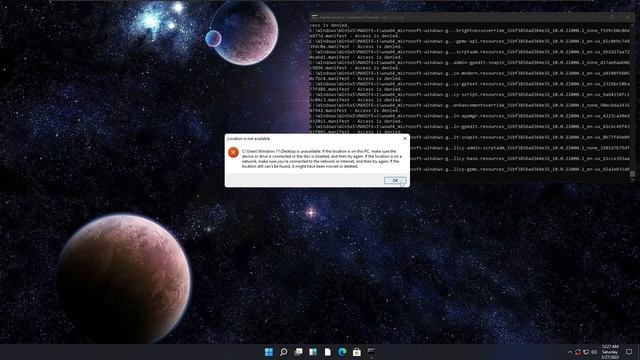Click the Command Prompt window's title icon

pos(315,17)
